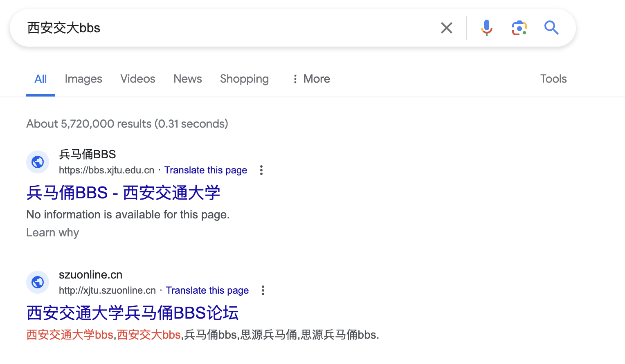Viewport: 625px width, 364px height.
Task: Select the All results tab
Action: pos(40,79)
